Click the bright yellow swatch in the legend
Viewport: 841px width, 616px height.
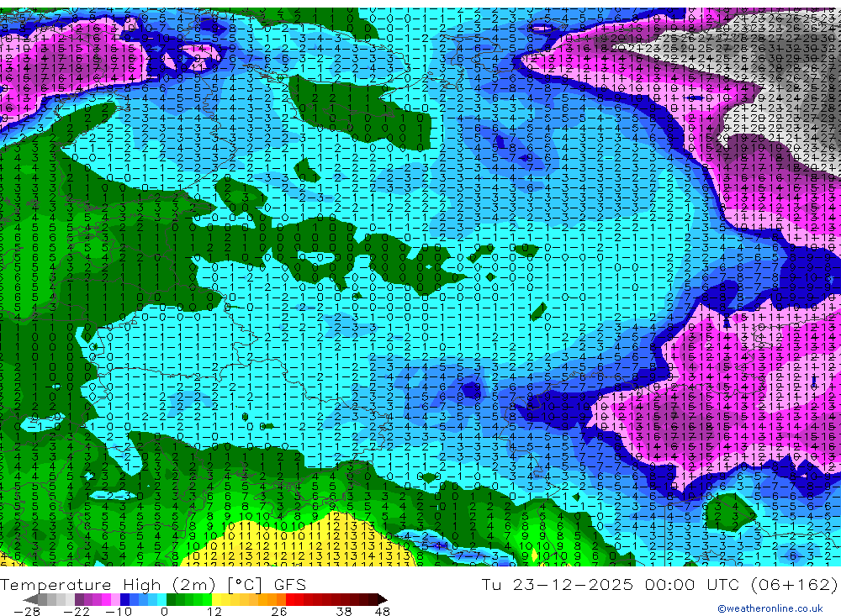tap(216, 600)
